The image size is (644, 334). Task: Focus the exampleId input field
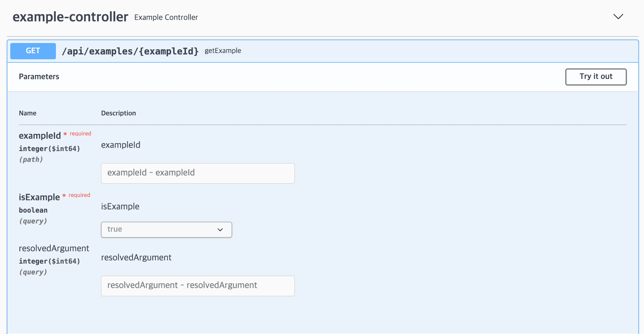pyautogui.click(x=198, y=173)
